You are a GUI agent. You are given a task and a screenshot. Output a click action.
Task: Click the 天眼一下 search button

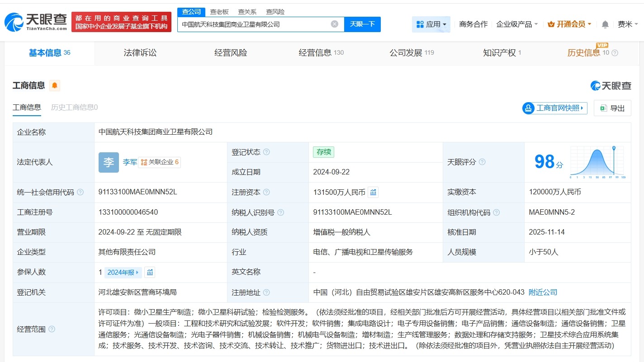[363, 24]
